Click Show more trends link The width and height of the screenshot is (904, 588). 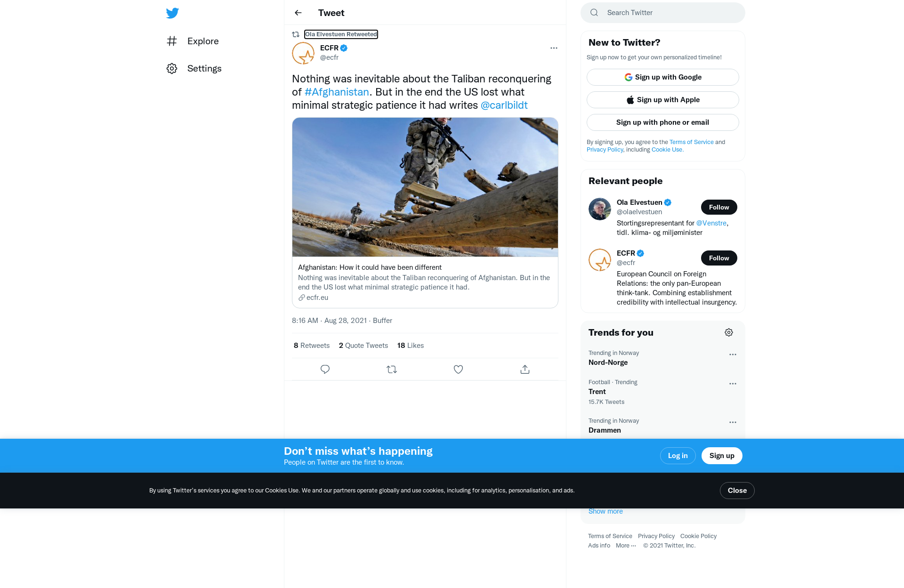pos(605,511)
